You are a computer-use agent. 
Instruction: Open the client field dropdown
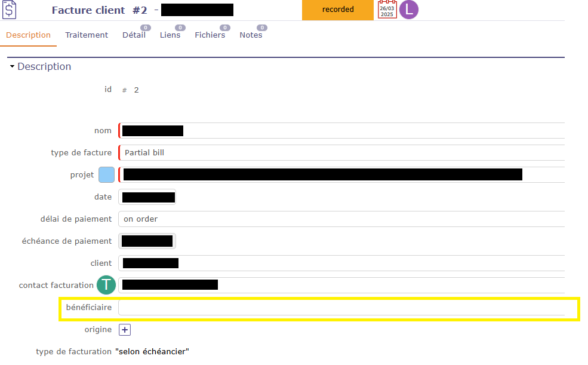tap(340, 263)
